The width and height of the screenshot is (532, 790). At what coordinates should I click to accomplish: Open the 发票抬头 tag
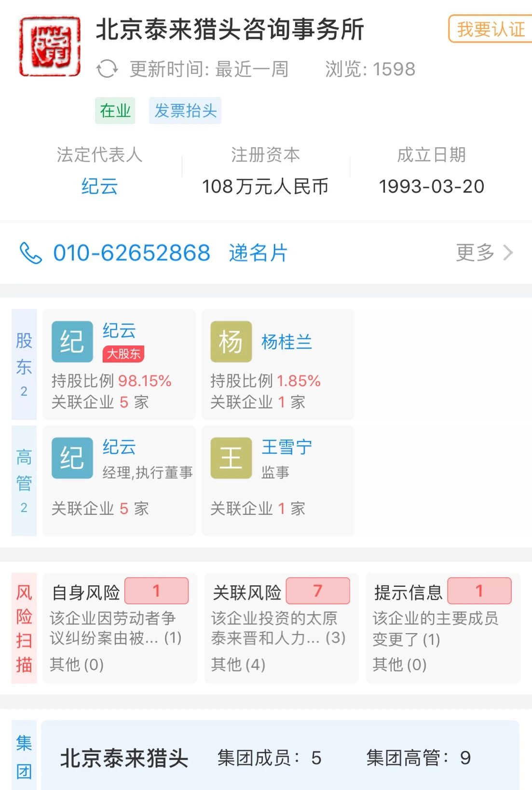[x=185, y=111]
